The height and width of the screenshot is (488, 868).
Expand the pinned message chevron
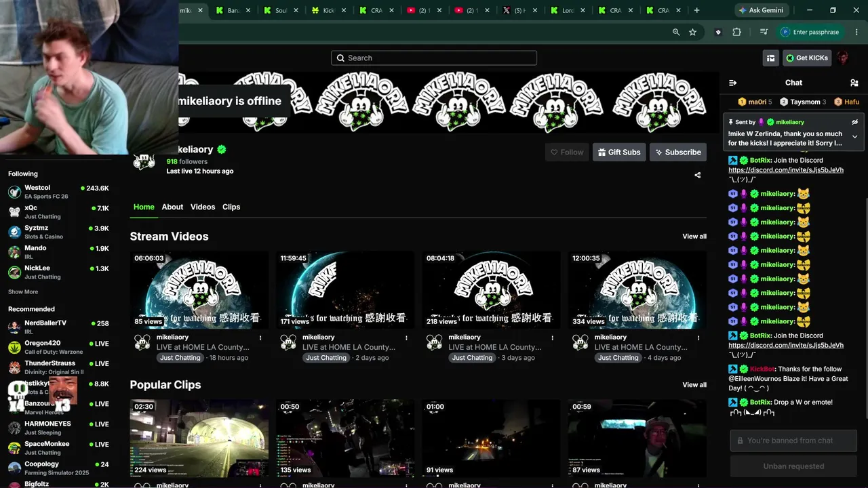854,136
